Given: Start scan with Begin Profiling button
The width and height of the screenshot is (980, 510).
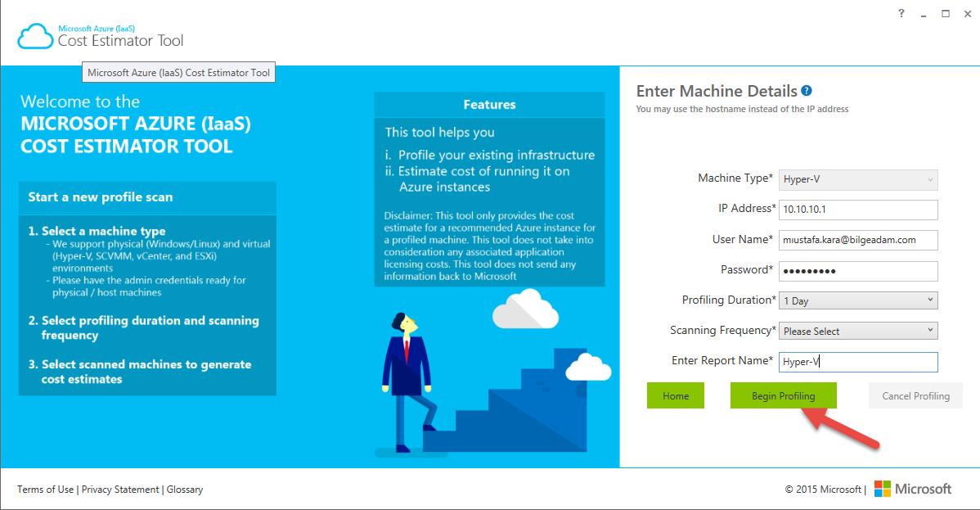Looking at the screenshot, I should [783, 395].
